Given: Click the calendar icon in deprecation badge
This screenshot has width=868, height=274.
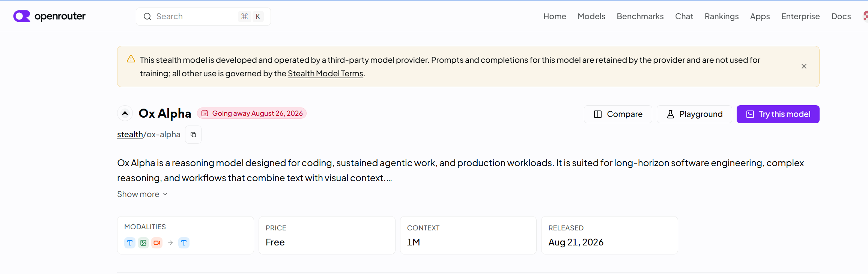Looking at the screenshot, I should [x=205, y=113].
